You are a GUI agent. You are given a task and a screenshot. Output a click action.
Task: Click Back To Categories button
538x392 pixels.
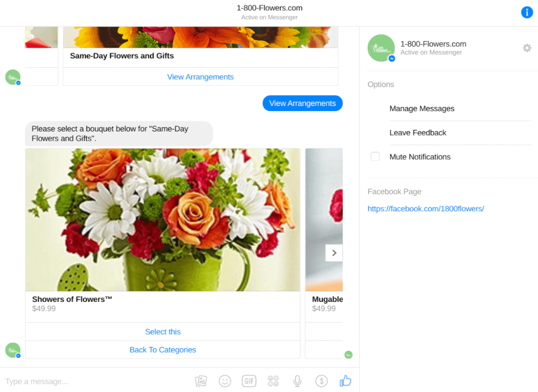163,350
